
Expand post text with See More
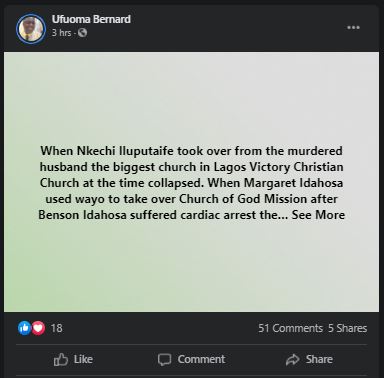(x=318, y=215)
